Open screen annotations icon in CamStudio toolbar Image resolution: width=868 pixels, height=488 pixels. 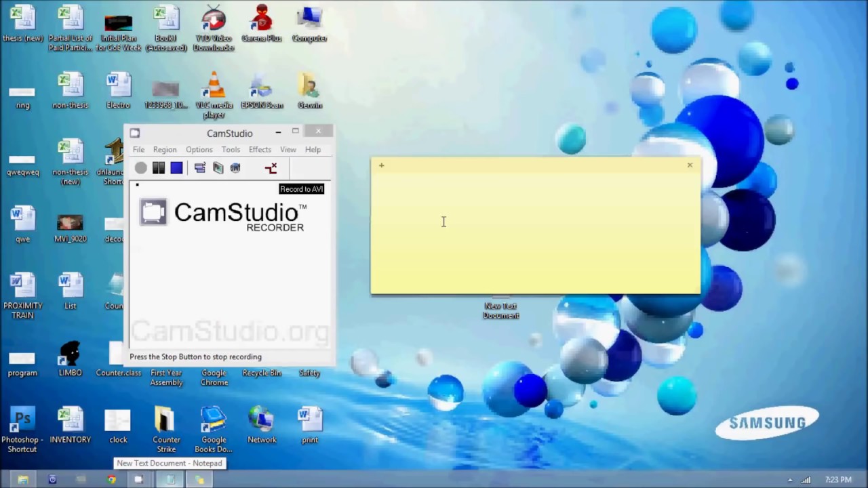(218, 168)
